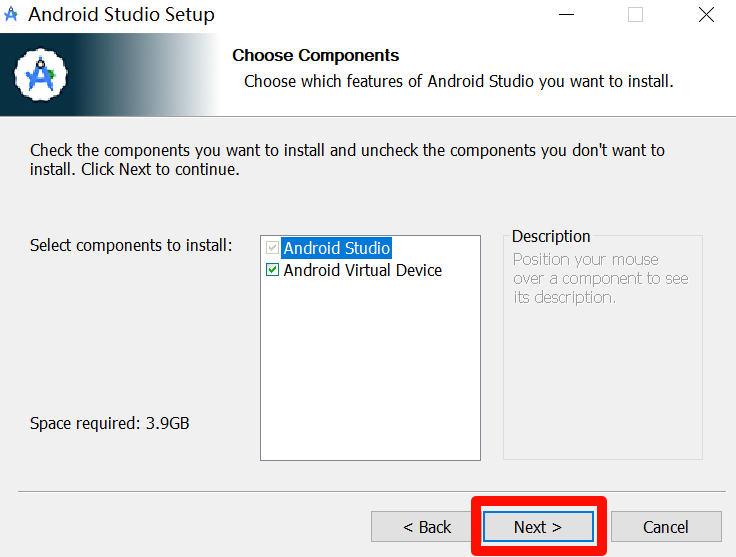Select the Android Virtual Device row
The width and height of the screenshot is (736, 557).
362,270
